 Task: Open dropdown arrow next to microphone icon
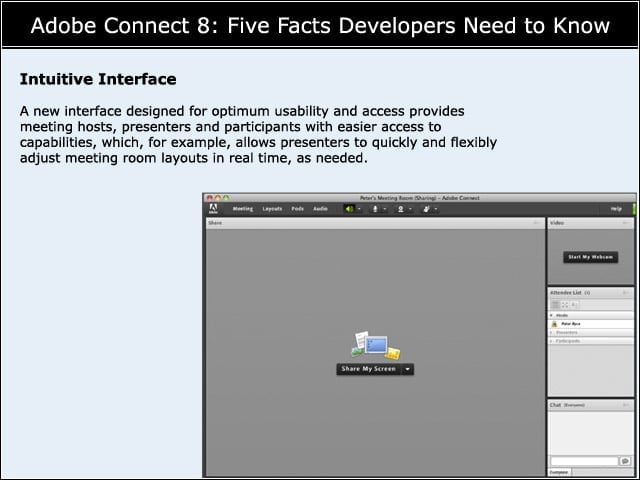click(x=384, y=209)
